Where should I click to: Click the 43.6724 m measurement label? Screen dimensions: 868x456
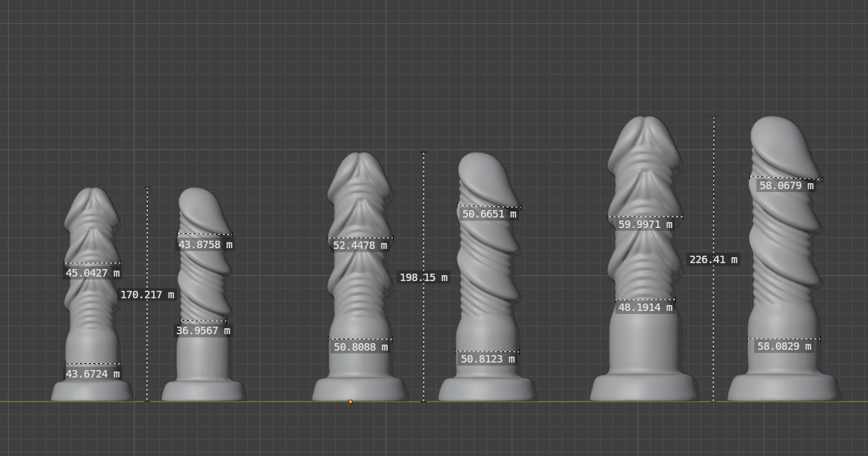coord(93,374)
